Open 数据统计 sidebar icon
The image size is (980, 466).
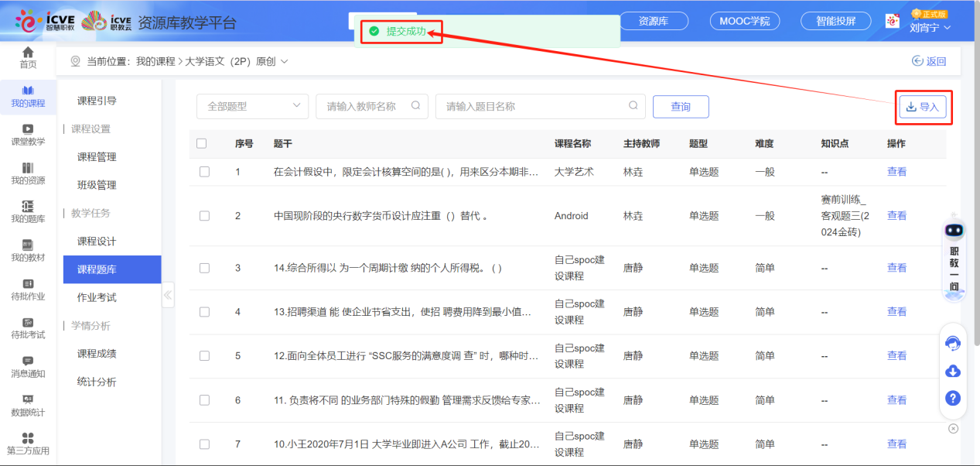coord(28,405)
